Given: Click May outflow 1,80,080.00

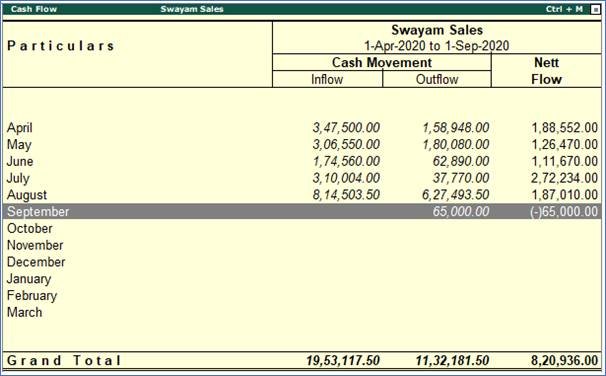Looking at the screenshot, I should click(x=456, y=145).
